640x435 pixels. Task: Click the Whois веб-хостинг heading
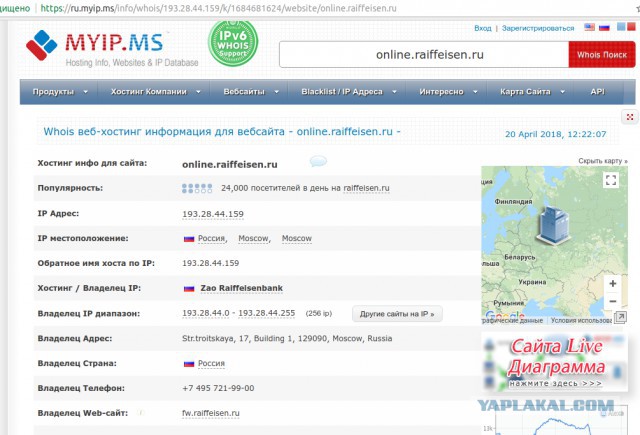pos(222,132)
